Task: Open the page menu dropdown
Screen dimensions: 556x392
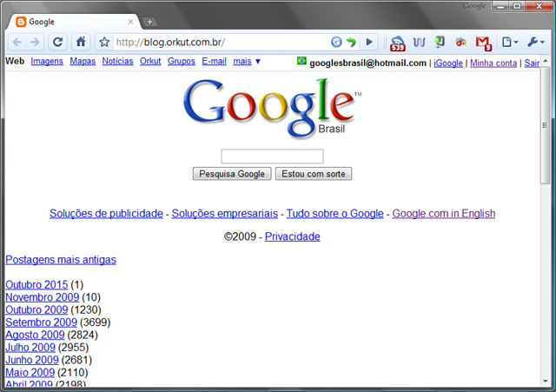Action: point(510,43)
